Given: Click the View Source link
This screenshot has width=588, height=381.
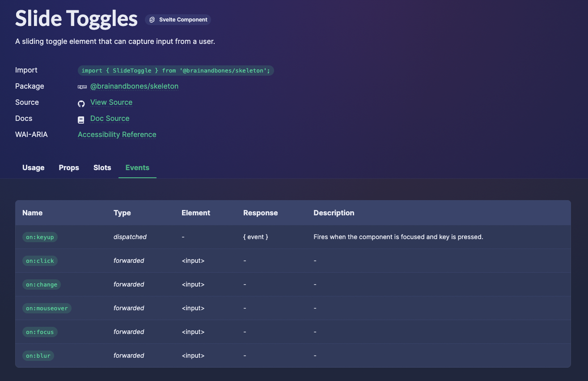Looking at the screenshot, I should point(111,102).
